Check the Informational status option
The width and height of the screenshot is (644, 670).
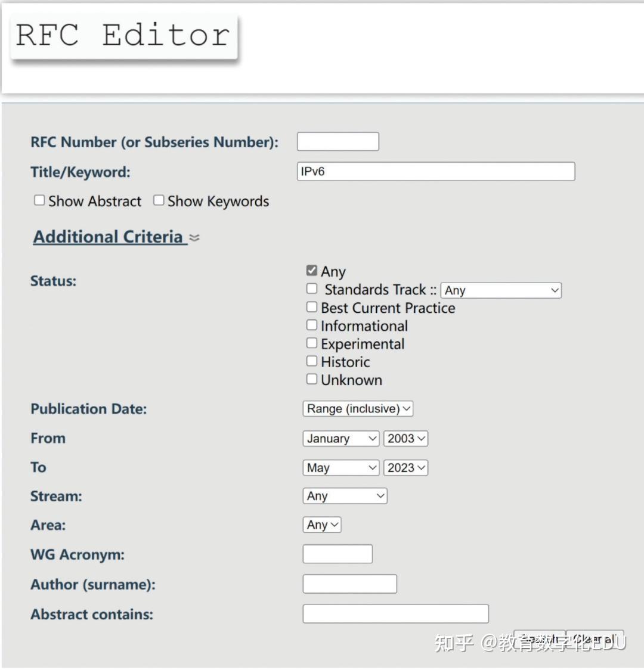click(x=312, y=324)
